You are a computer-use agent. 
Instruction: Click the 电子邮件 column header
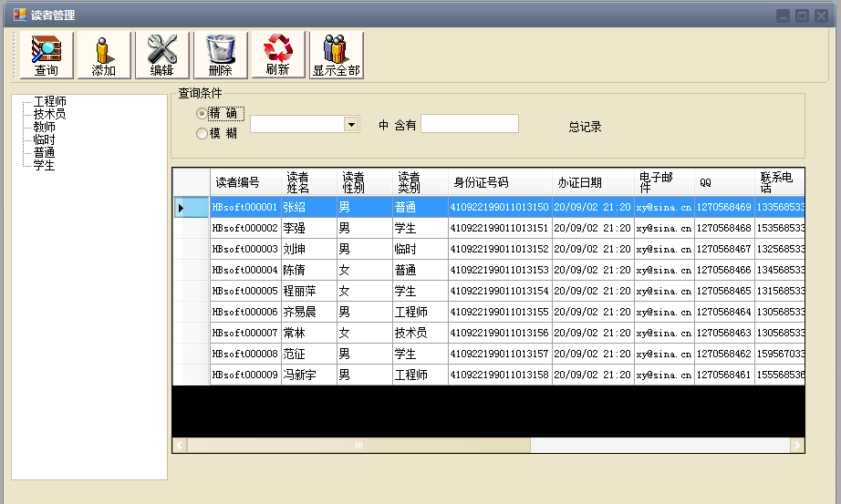click(664, 182)
